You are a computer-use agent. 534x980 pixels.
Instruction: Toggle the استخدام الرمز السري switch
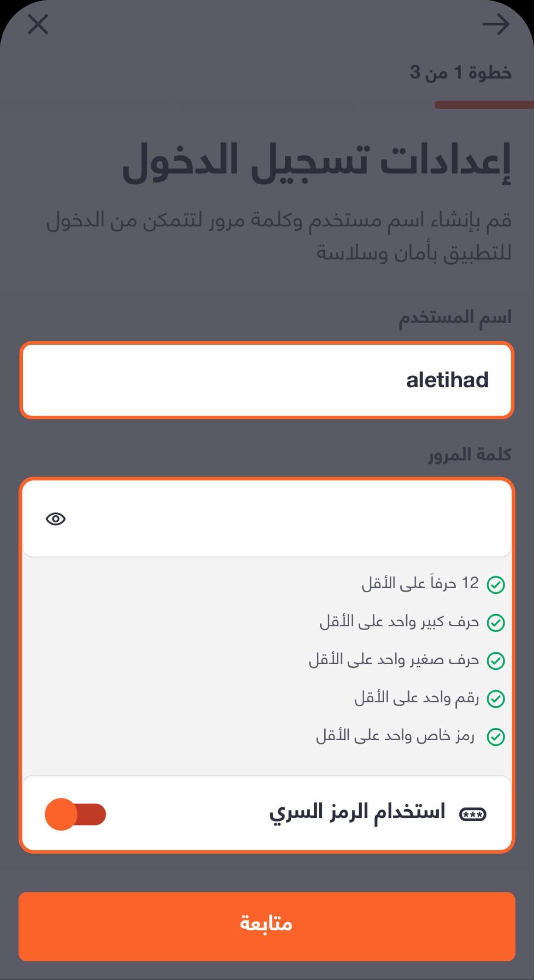click(x=76, y=814)
